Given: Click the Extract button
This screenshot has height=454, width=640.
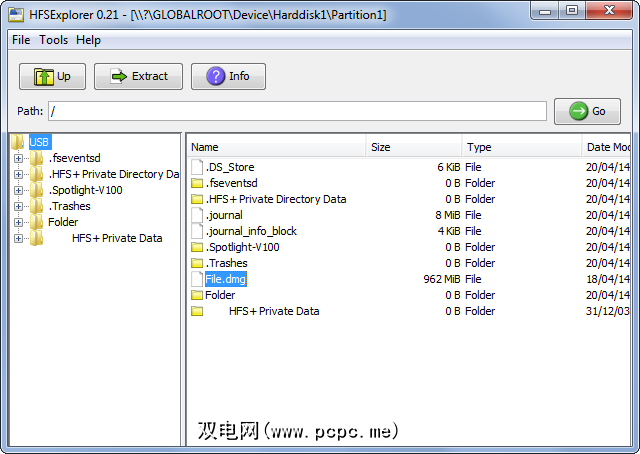Looking at the screenshot, I should tap(138, 76).
